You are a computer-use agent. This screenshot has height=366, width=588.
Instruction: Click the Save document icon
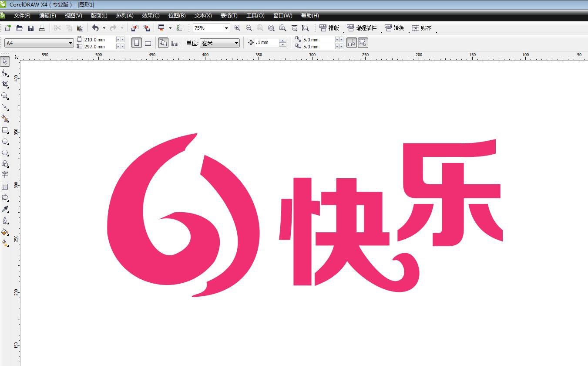click(x=30, y=28)
